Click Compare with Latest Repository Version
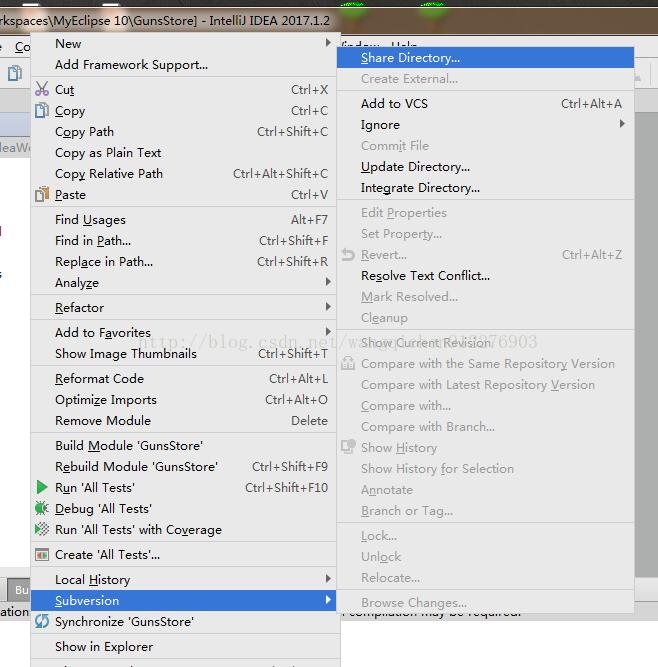Viewport: 658px width, 667px height. click(485, 385)
